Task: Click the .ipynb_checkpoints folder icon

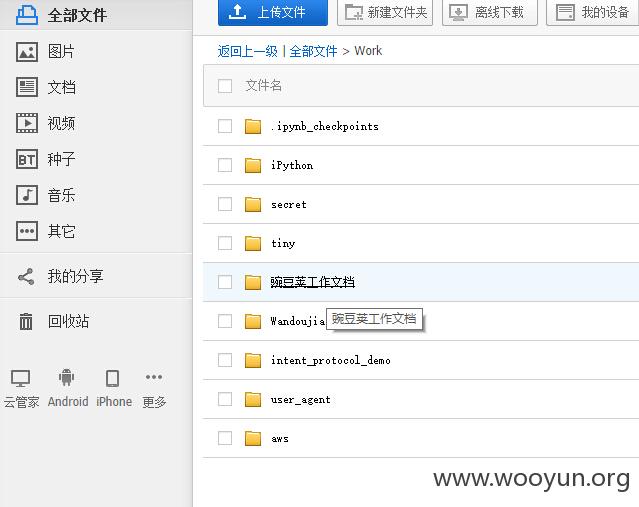Action: tap(253, 126)
